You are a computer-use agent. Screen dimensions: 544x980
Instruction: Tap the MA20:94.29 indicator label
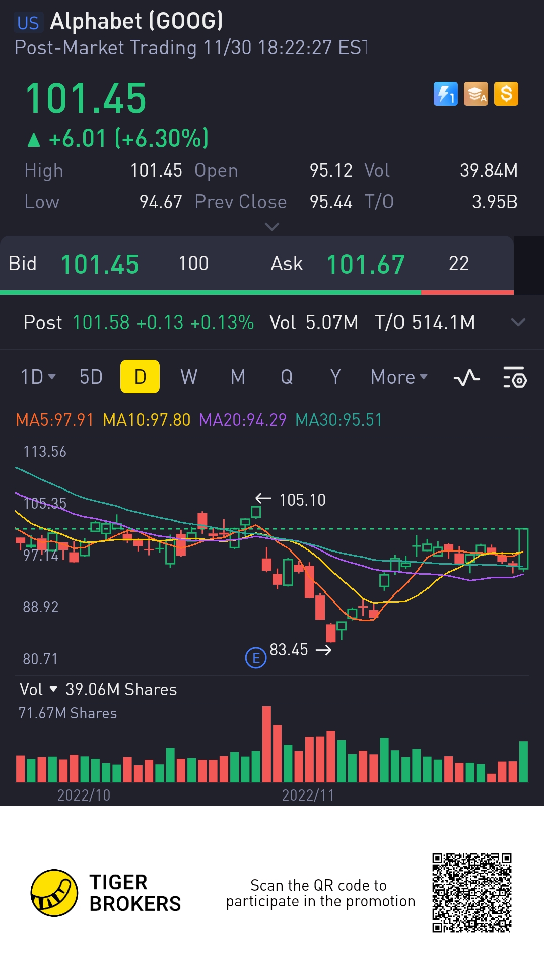(243, 420)
